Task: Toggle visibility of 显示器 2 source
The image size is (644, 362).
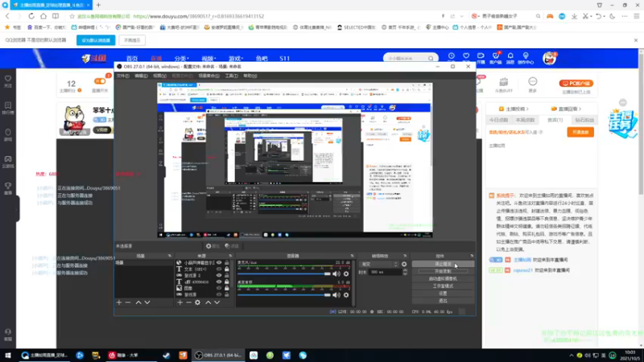Action: (x=219, y=275)
